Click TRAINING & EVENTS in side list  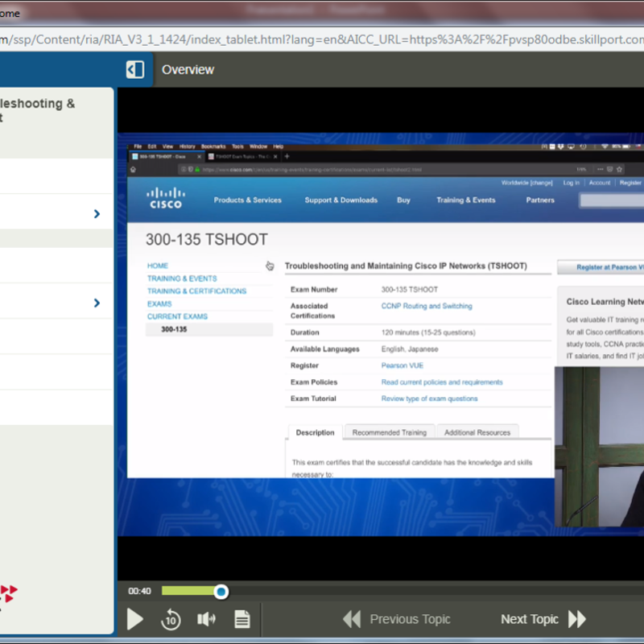[x=182, y=279]
